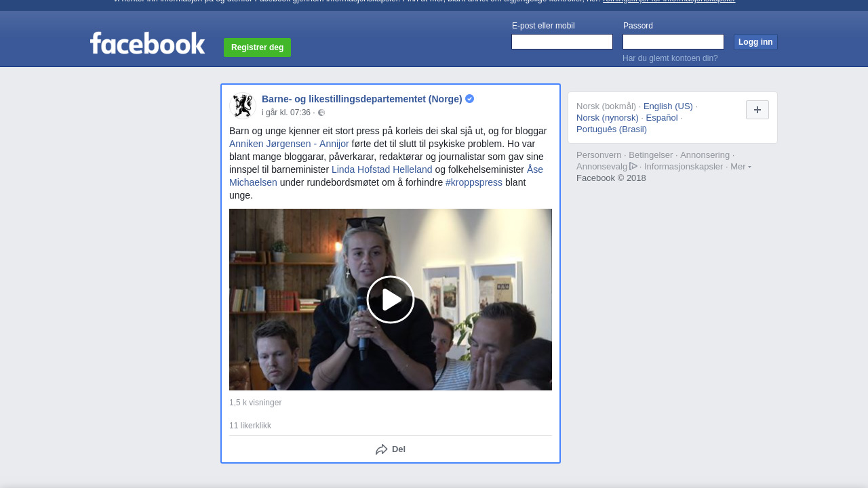Screen dimensions: 868x488
Task: Click the green Registrer deg button
Action: click(x=257, y=47)
